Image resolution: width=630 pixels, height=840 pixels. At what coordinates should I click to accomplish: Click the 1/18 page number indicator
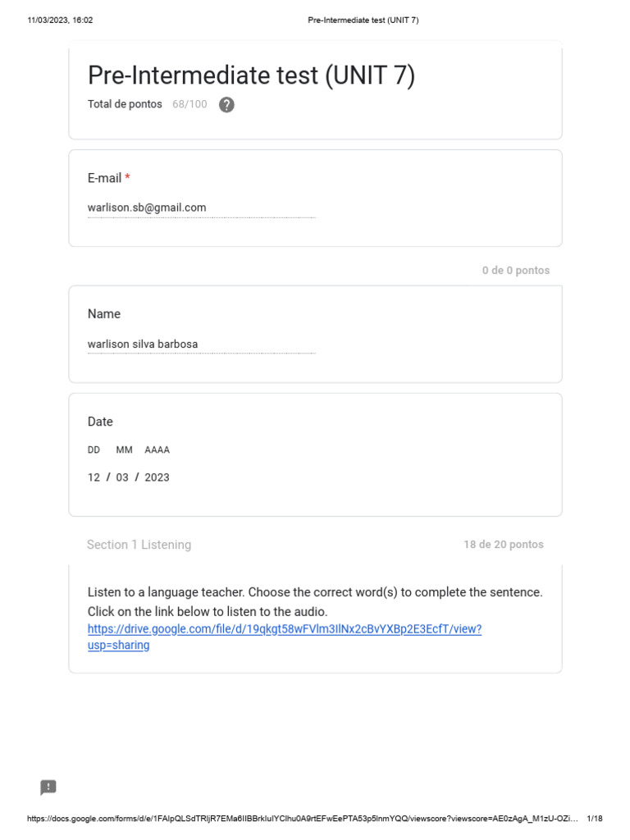point(595,819)
